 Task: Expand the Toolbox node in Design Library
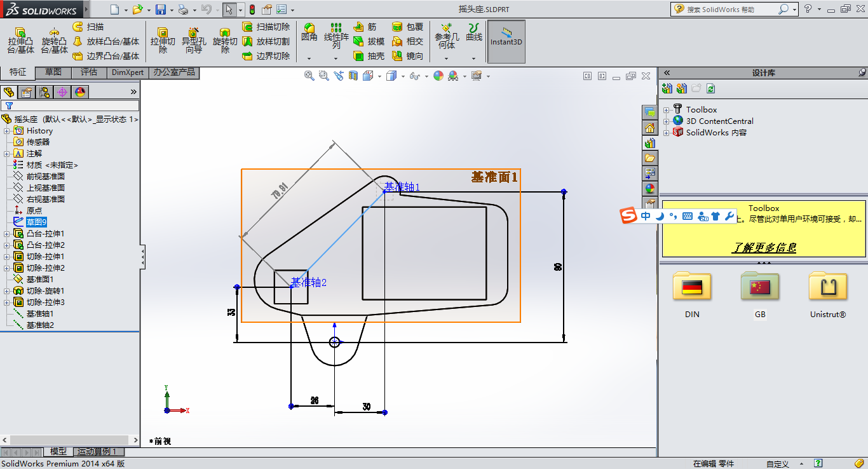coord(667,110)
